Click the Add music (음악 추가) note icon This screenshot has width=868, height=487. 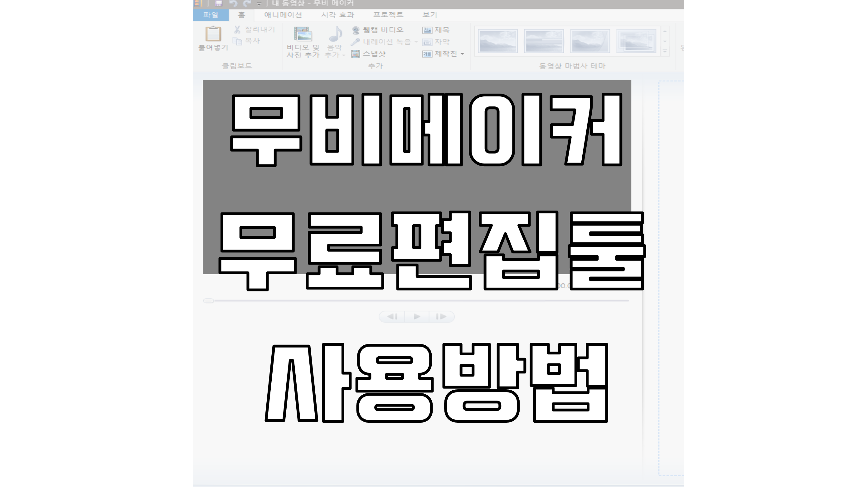tap(335, 34)
